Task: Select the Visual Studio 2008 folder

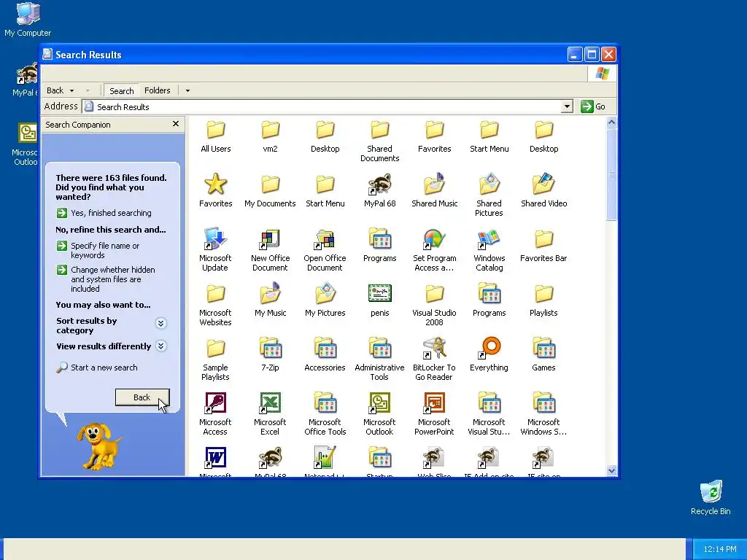Action: (435, 305)
